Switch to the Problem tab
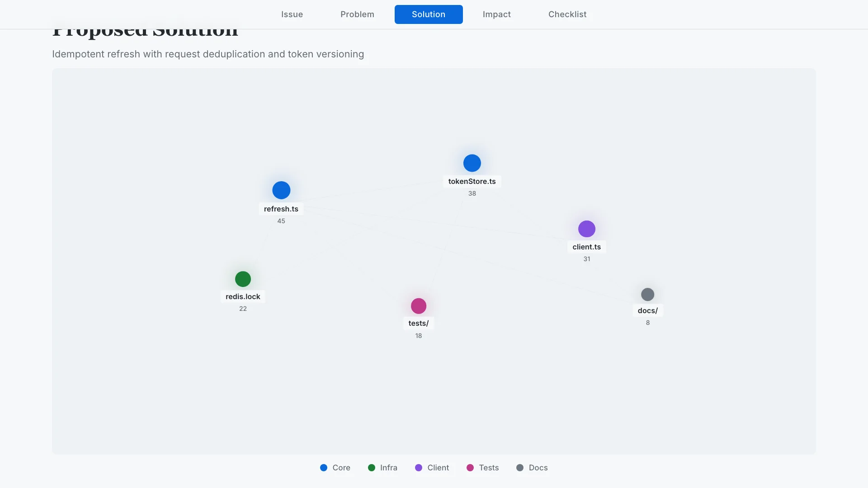This screenshot has width=868, height=488. coord(357,14)
